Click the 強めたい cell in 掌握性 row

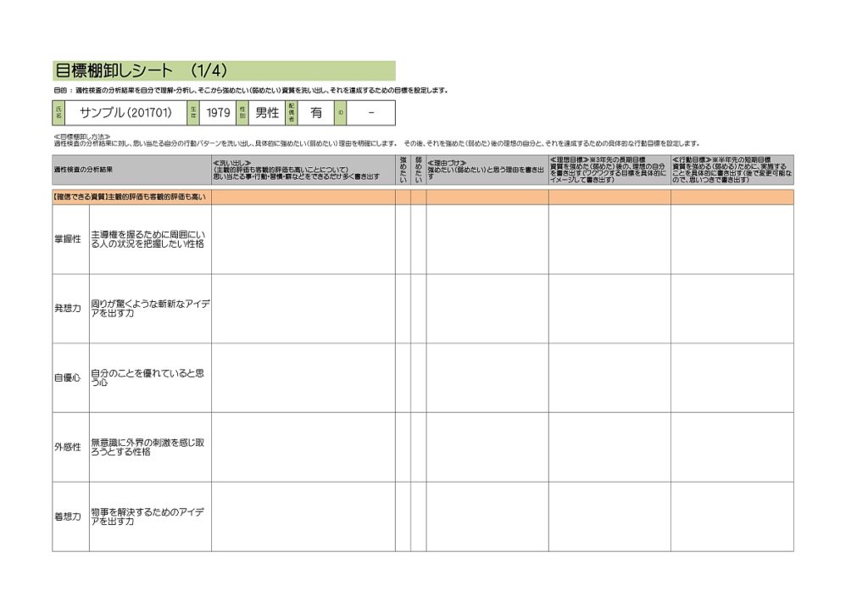pyautogui.click(x=403, y=239)
